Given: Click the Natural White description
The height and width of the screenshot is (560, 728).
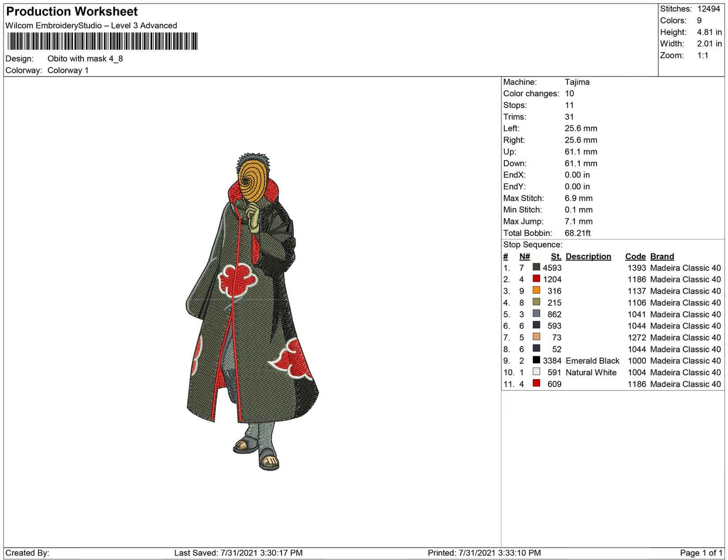Looking at the screenshot, I should point(591,372).
